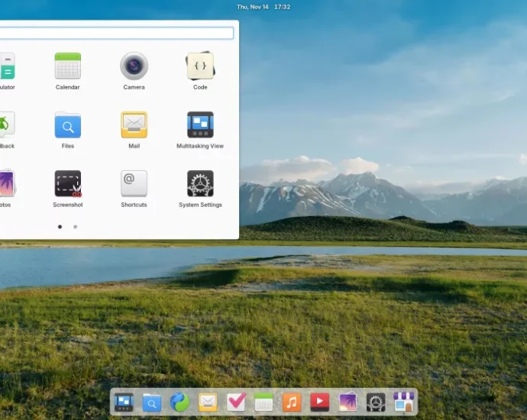Open the Photos app in the launcher grid

[x=6, y=184]
